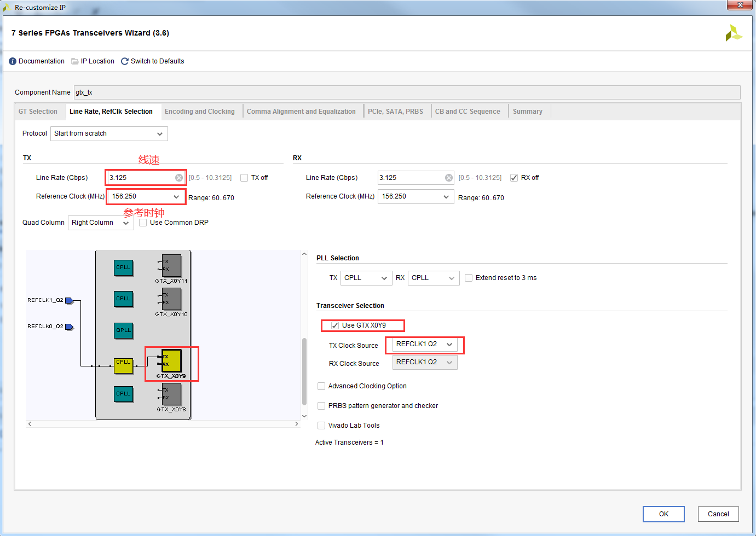
Task: Click the diagram vertical scrollbar thumb
Action: [304, 371]
